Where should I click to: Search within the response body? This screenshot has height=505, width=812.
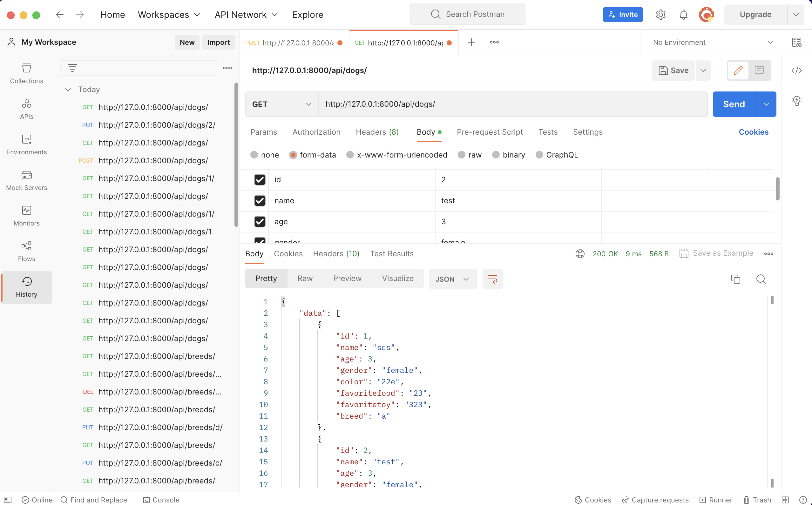(761, 279)
